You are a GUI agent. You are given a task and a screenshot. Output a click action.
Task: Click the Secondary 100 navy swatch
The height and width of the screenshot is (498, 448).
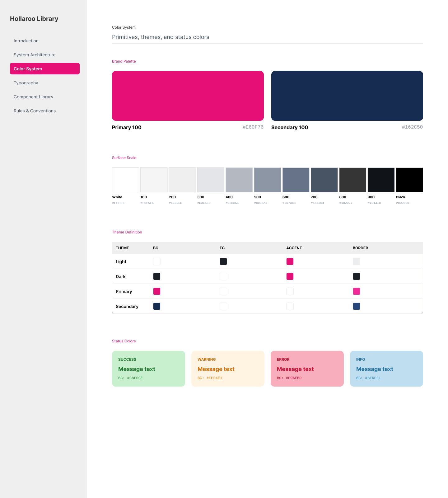347,96
